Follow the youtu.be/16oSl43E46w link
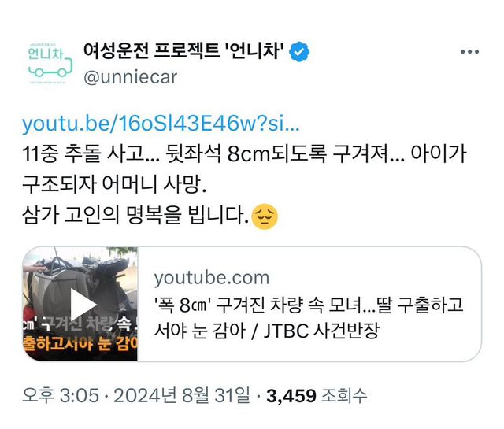The height and width of the screenshot is (429, 504). point(161,124)
